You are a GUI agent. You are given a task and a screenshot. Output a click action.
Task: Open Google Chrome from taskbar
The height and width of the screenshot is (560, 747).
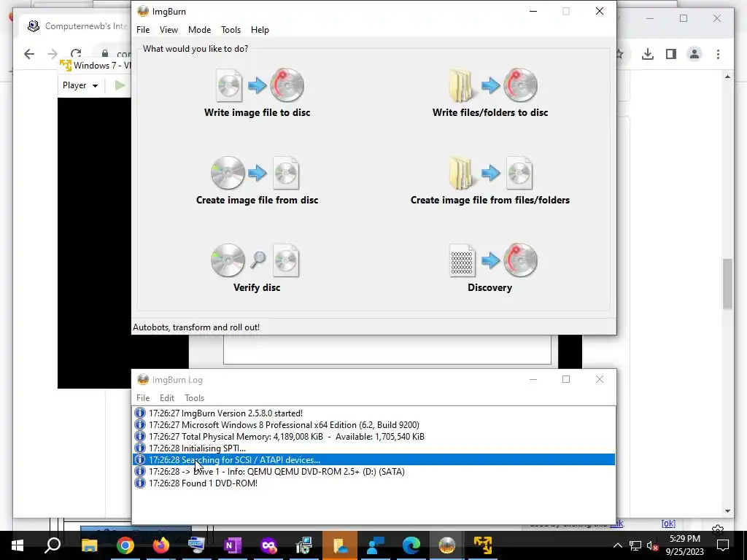point(125,545)
